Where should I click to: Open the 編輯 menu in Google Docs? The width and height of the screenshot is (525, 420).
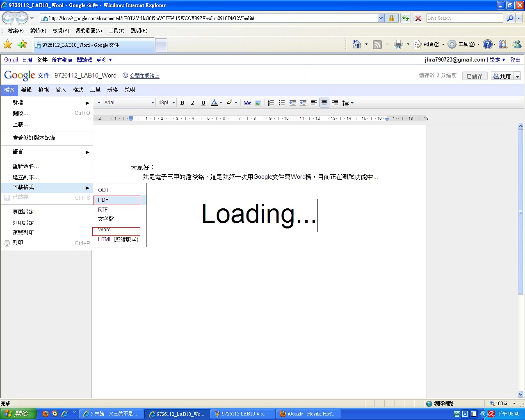[26, 90]
